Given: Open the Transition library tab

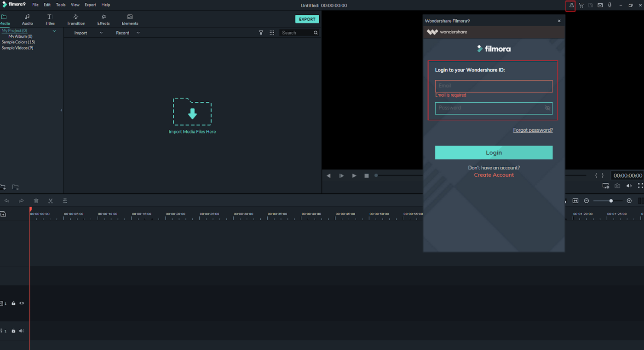Looking at the screenshot, I should point(76,20).
